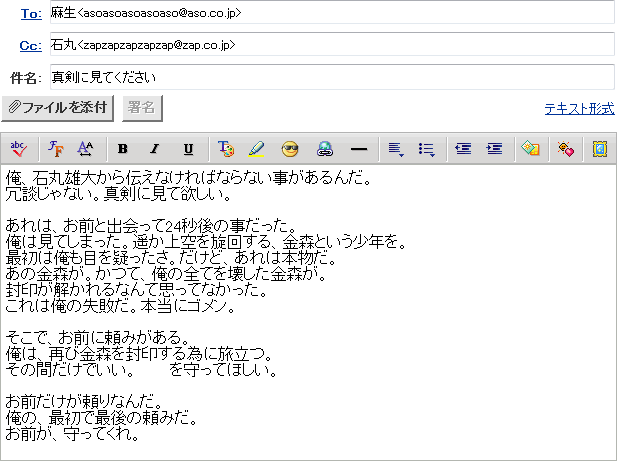Place cursor in line 冗談じゃない。真剣に見て欲しい。
617x461 pixels.
pyautogui.click(x=118, y=194)
